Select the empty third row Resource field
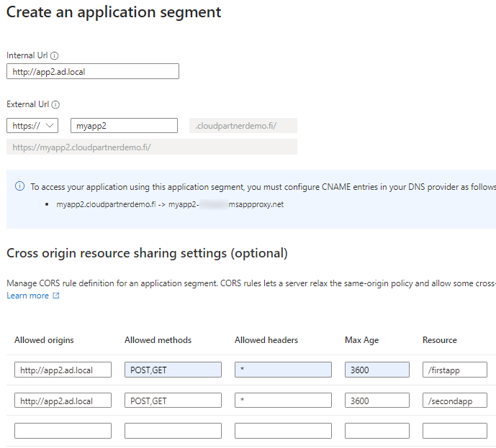The height and width of the screenshot is (448, 496). coord(454,431)
